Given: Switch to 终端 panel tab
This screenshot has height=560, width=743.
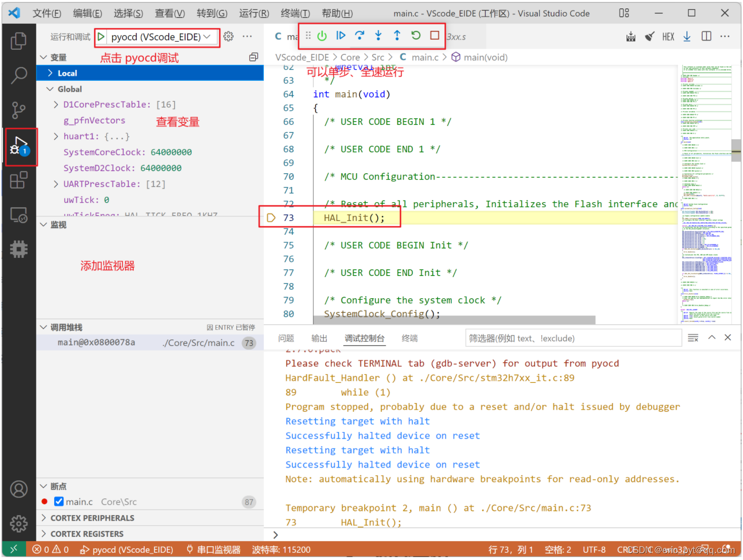Looking at the screenshot, I should pos(409,338).
